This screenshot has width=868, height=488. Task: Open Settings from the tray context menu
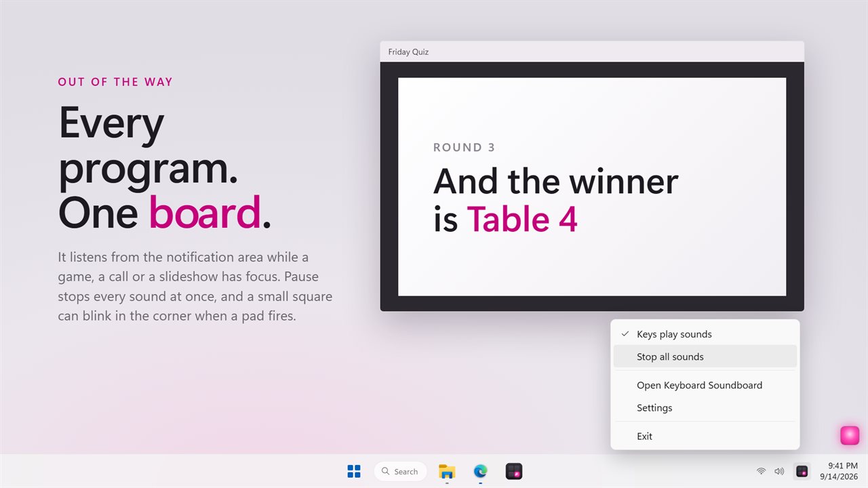click(x=705, y=408)
